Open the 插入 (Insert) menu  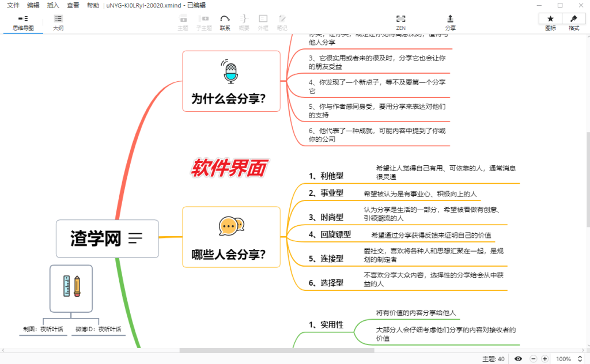(x=54, y=5)
